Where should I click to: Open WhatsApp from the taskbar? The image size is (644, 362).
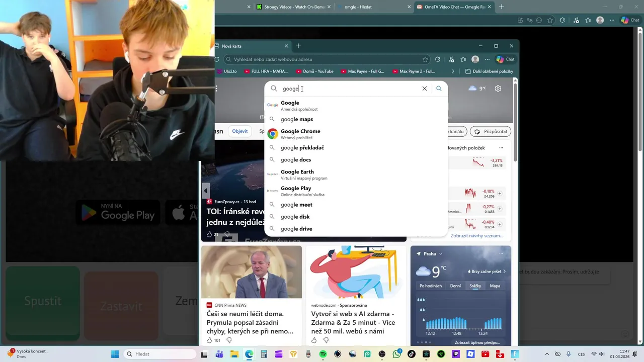(397, 354)
